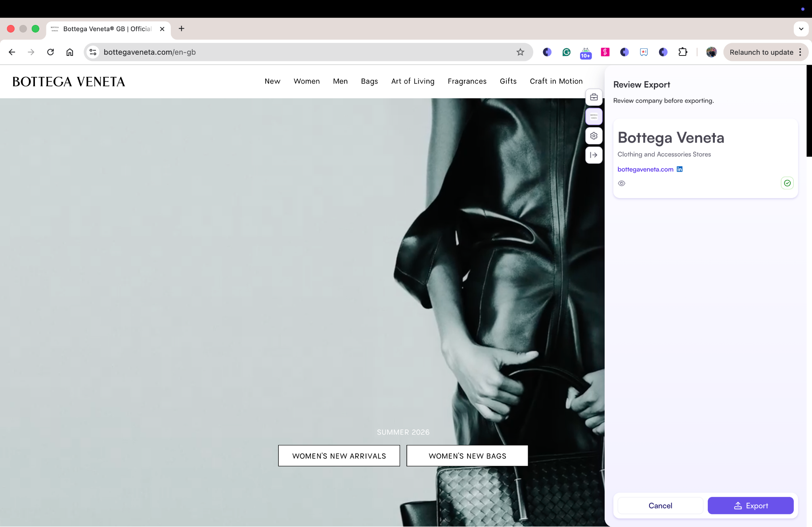
Task: Open the Chrome three-dot menu
Action: [x=801, y=52]
